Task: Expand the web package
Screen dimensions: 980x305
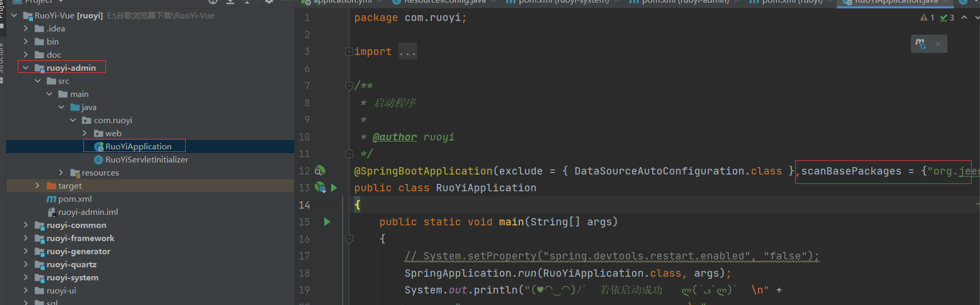Action: click(85, 134)
